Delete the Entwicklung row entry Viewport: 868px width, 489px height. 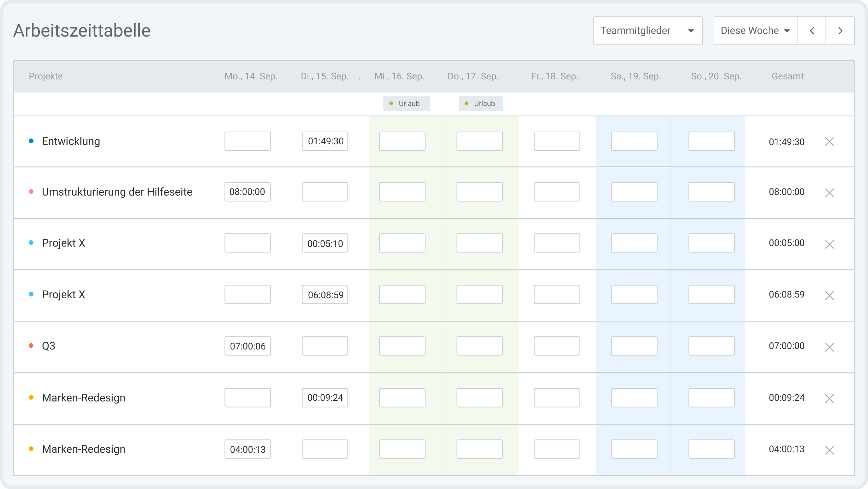pos(830,142)
